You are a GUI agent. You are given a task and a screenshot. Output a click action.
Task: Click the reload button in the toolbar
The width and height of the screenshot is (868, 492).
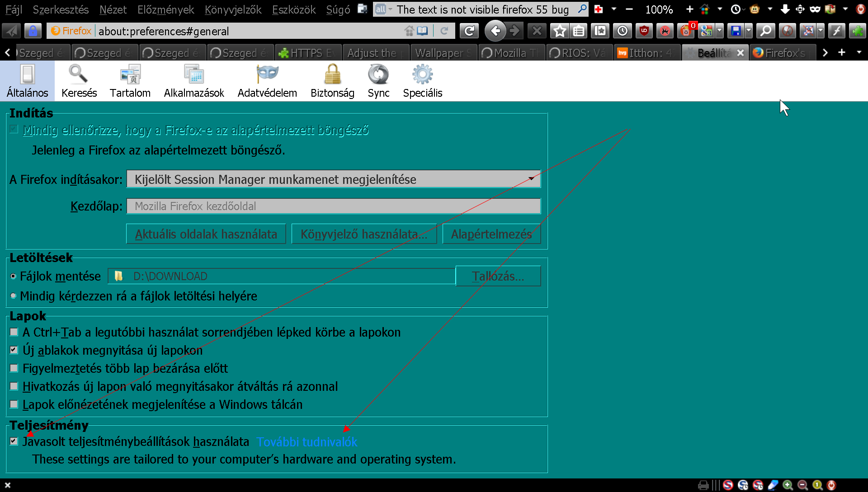[x=469, y=31]
